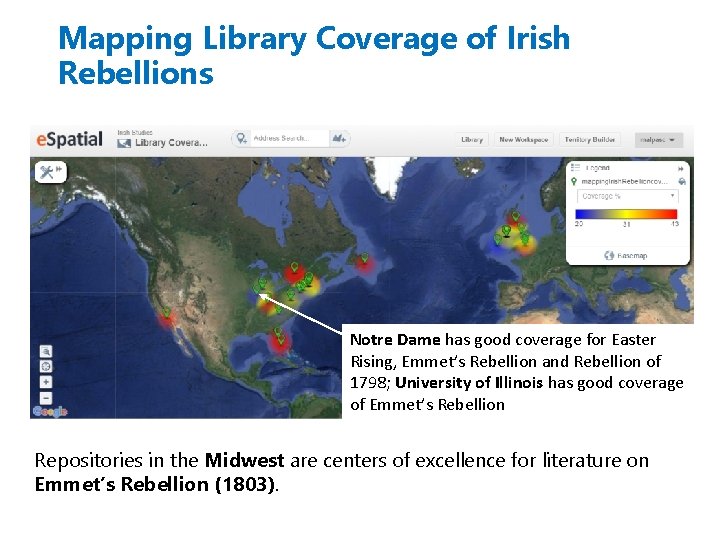Click the zoom-to-area magnifier map control
Screen dimensions: 720x540
coord(46,351)
